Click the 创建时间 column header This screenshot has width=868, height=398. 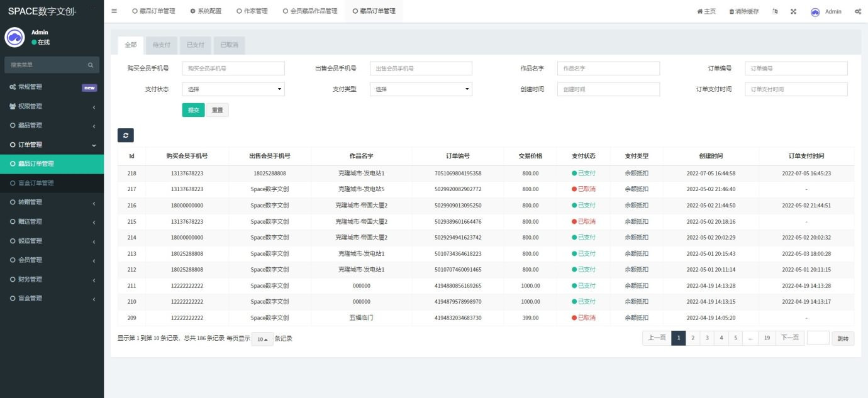(711, 156)
